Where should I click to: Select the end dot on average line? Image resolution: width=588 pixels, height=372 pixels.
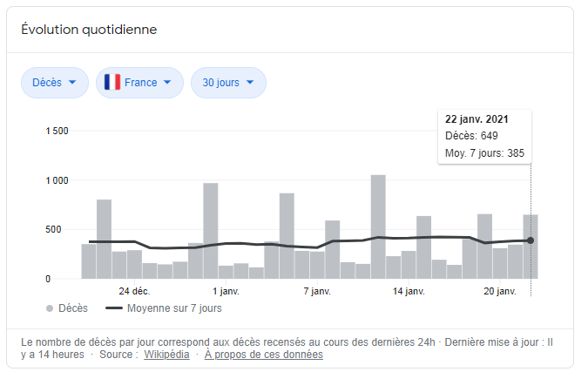coord(531,240)
